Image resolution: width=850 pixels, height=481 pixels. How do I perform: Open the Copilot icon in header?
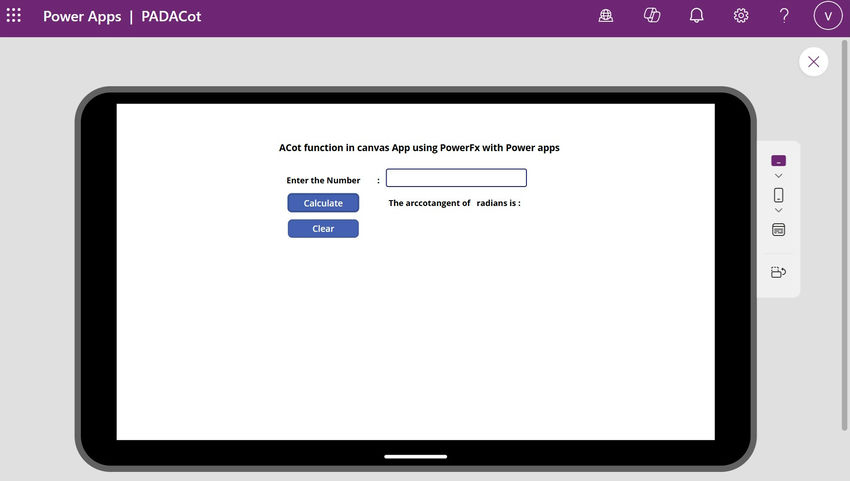click(652, 16)
